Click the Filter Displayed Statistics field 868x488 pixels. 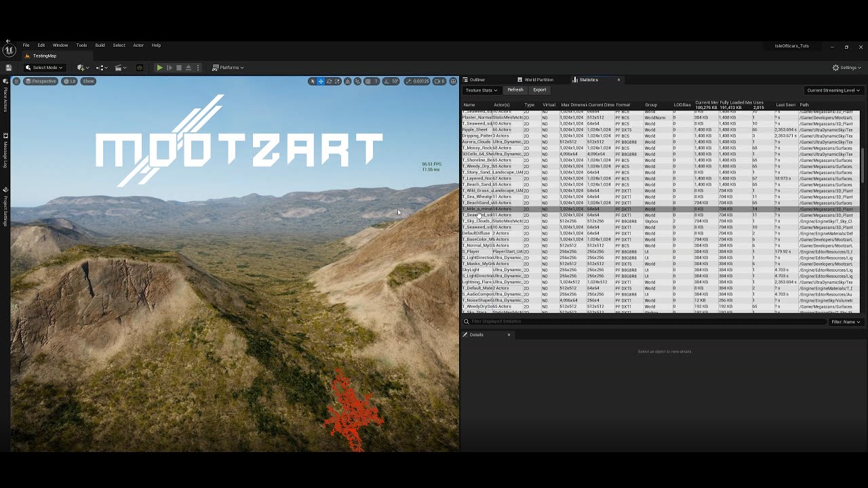point(644,322)
